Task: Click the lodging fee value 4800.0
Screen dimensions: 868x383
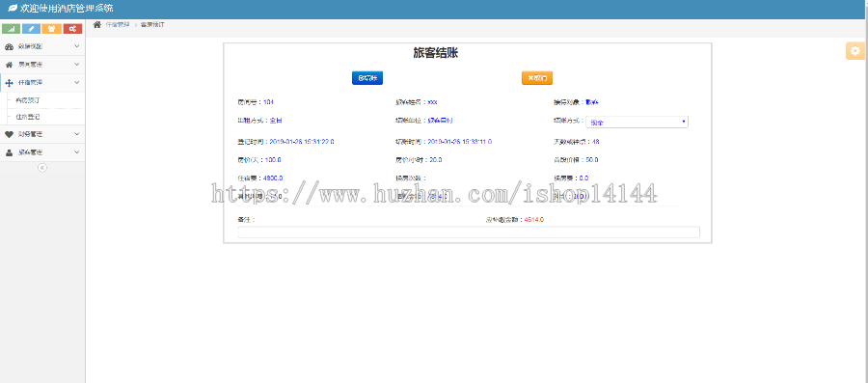Action: coord(273,178)
